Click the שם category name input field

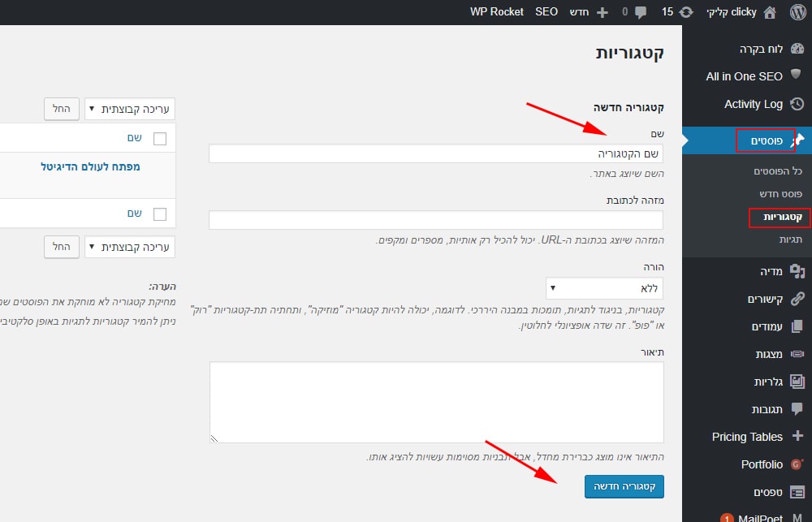coord(436,153)
